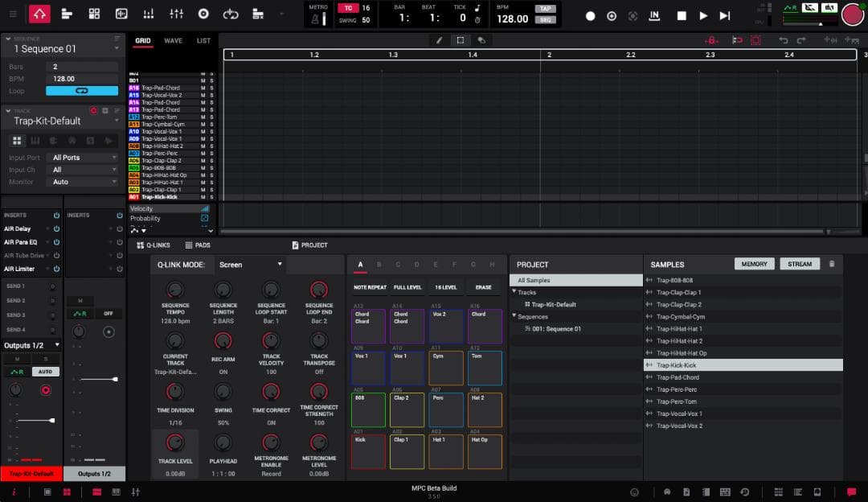Switch to the WAVE tab

point(174,40)
